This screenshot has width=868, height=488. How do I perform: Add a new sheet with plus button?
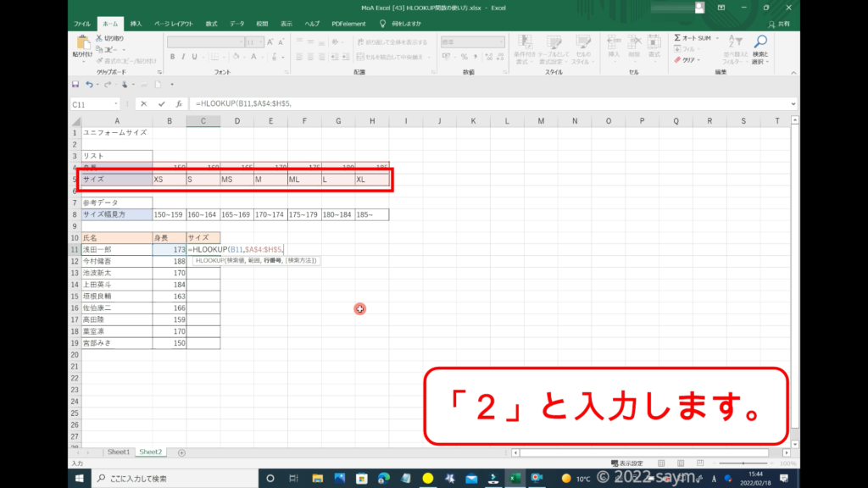(181, 452)
